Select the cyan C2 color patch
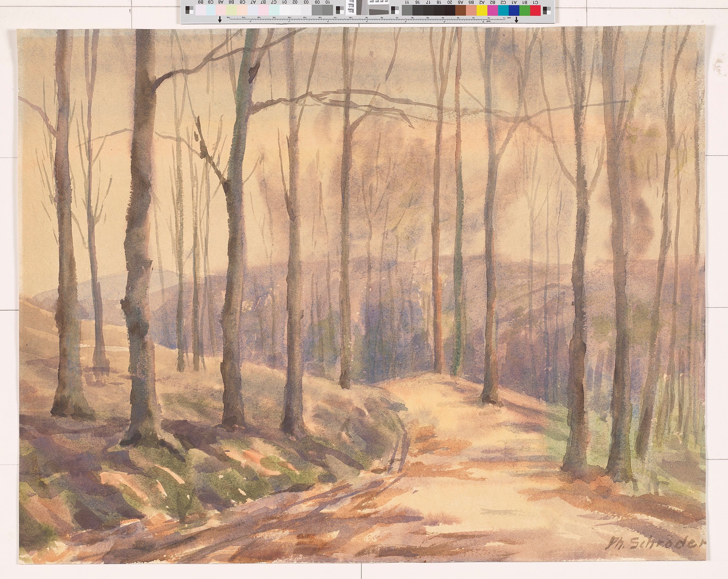 (503, 11)
